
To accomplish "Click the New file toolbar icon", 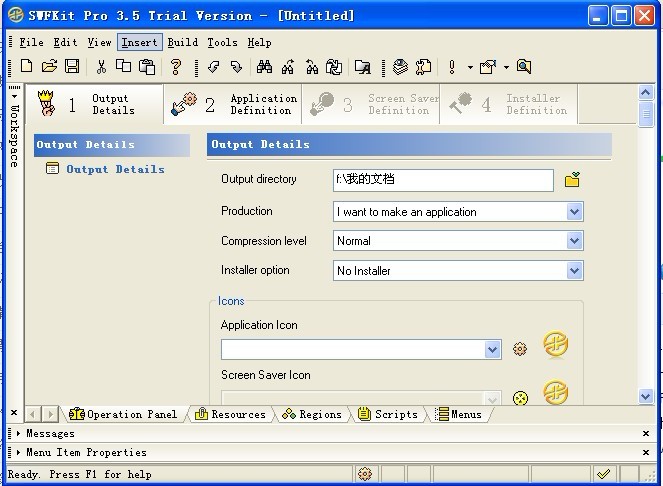I will [27, 66].
